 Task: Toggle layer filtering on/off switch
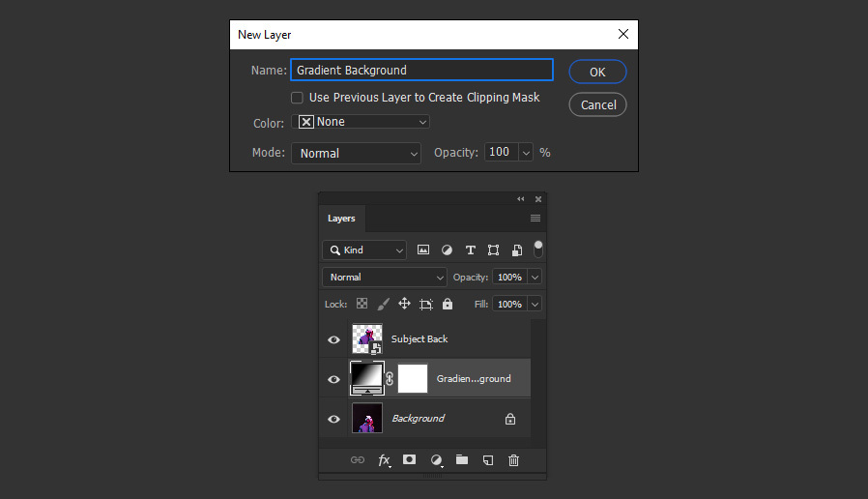[538, 249]
